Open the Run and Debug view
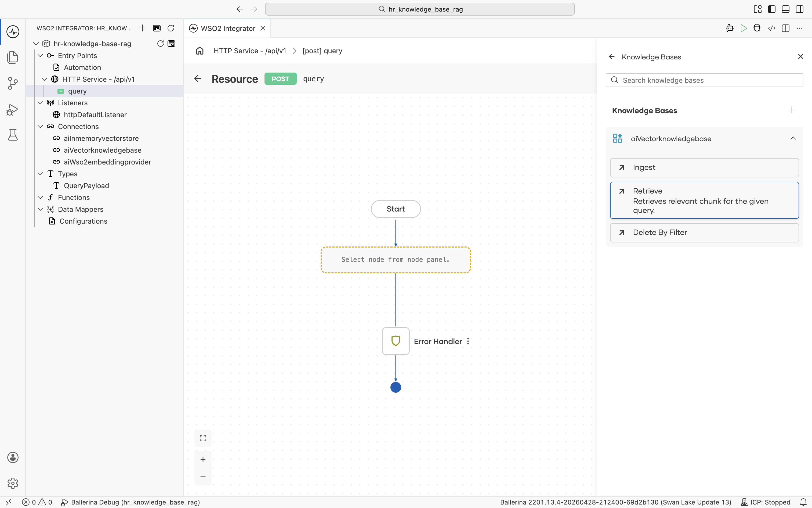Image resolution: width=812 pixels, height=508 pixels. pos(13,110)
